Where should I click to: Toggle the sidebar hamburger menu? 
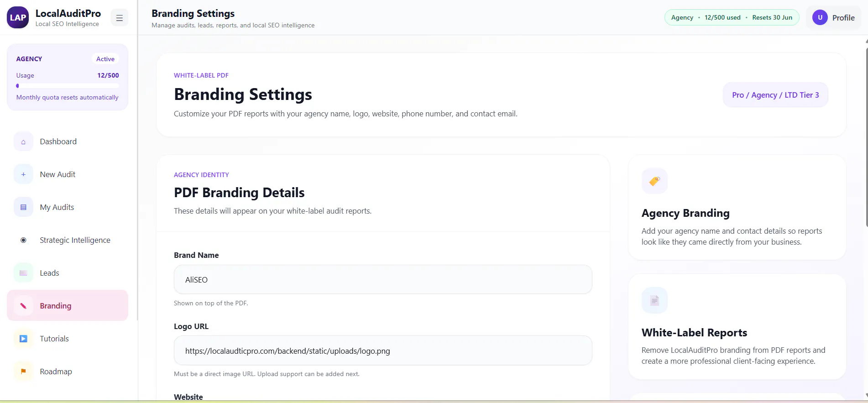[x=120, y=18]
